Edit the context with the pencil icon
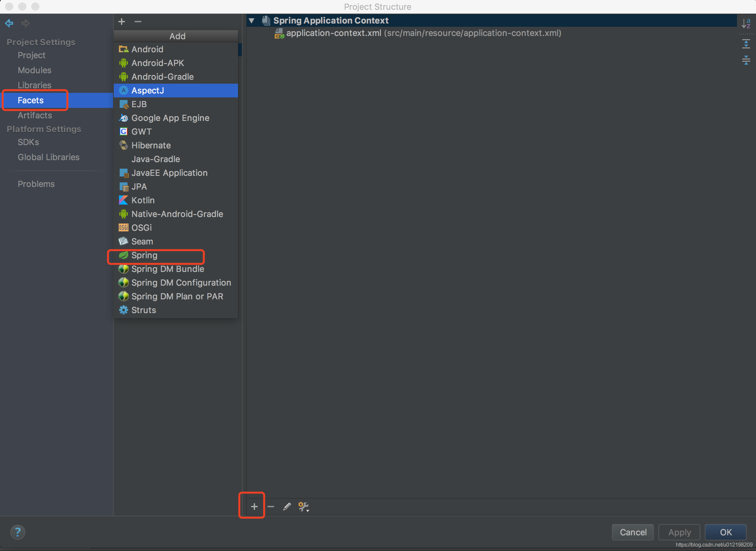Viewport: 756px width, 551px height. pyautogui.click(x=287, y=507)
